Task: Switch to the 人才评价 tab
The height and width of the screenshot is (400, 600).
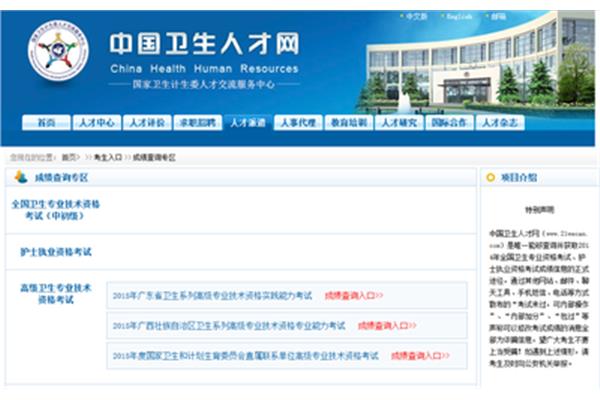Action: pos(147,122)
